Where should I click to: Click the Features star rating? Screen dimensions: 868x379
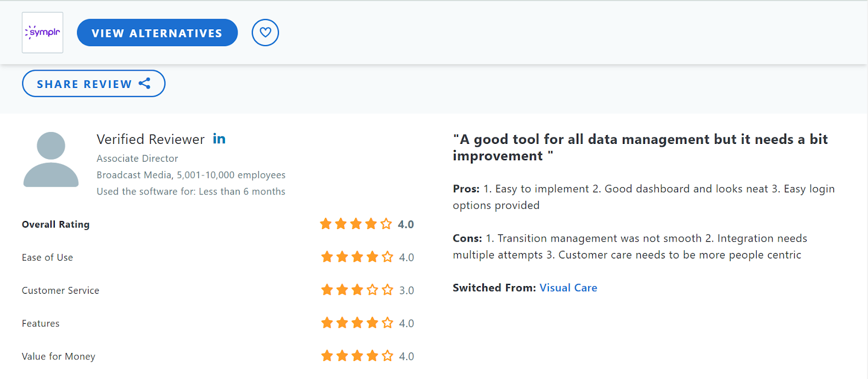point(357,323)
